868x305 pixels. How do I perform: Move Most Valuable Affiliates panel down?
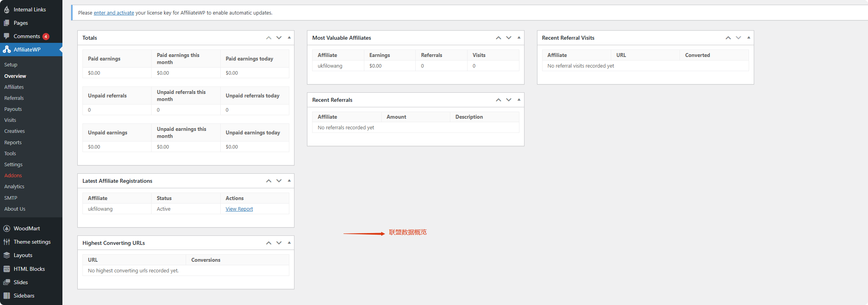(x=509, y=38)
